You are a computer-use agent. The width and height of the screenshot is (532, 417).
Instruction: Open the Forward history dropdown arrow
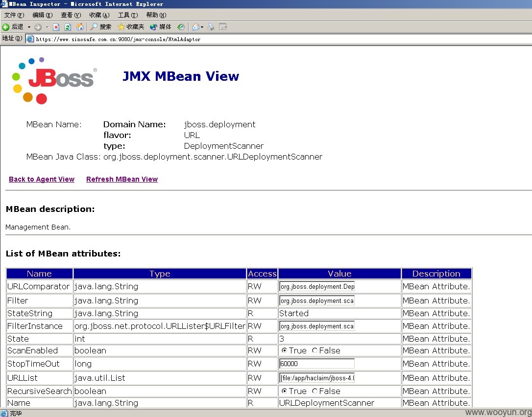[47, 27]
